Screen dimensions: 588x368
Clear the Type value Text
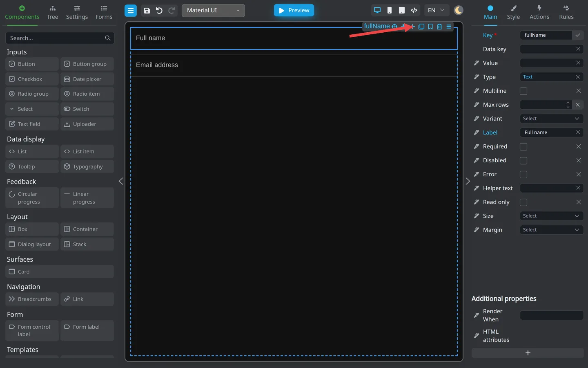(x=578, y=77)
